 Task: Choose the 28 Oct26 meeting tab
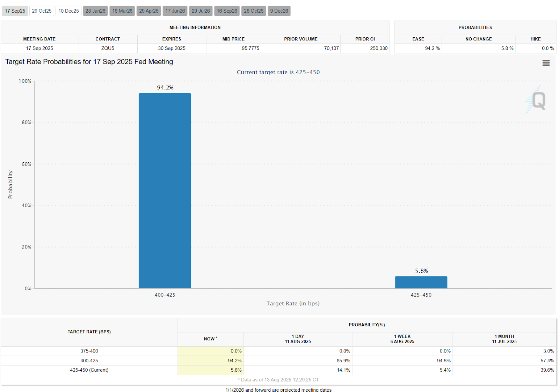(254, 11)
